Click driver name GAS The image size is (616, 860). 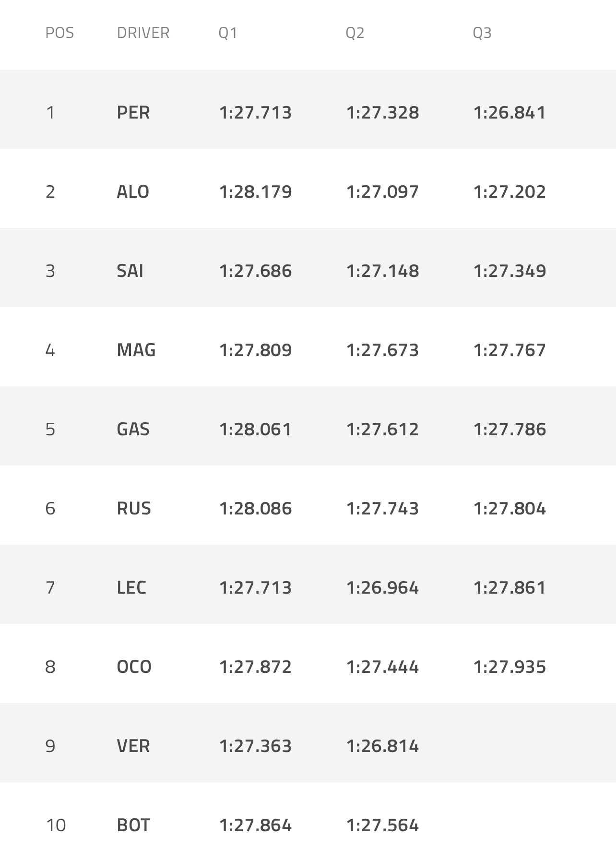pos(133,429)
